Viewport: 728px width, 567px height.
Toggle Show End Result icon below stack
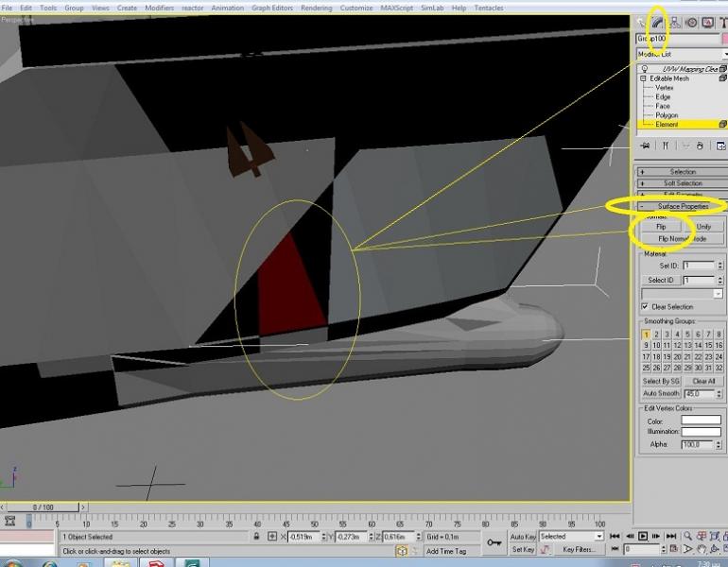click(x=666, y=146)
